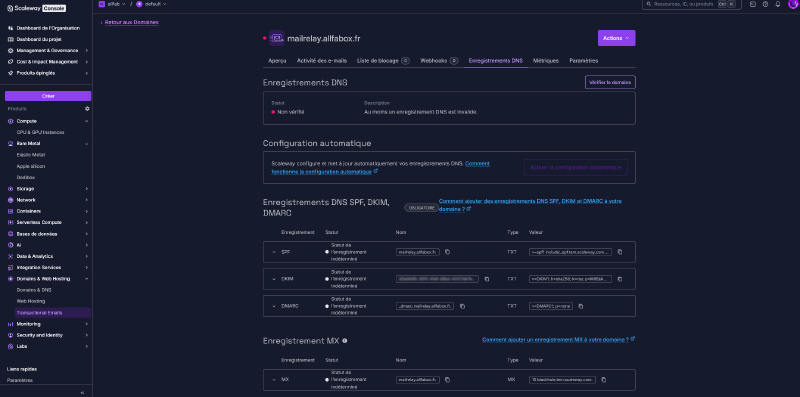Copy the DMARC record name
Screen dimensions: 800x397
[462, 306]
